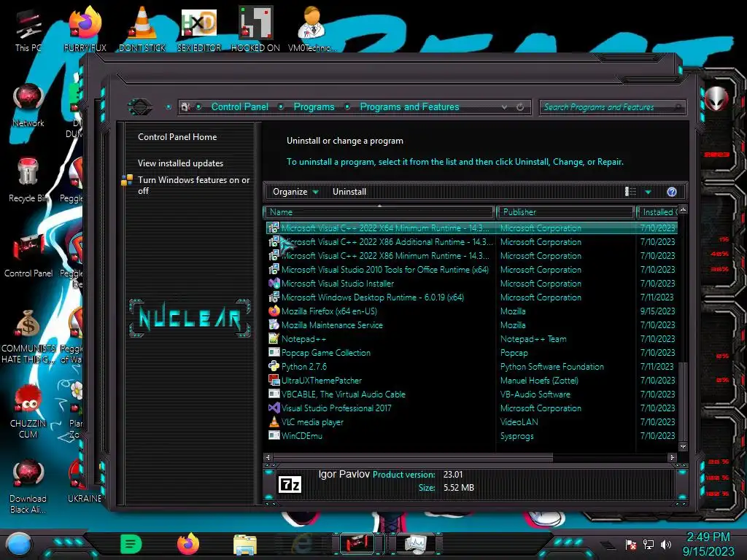The width and height of the screenshot is (747, 560).
Task: Select Visual Studio Professional 2017 row
Action: tap(472, 408)
